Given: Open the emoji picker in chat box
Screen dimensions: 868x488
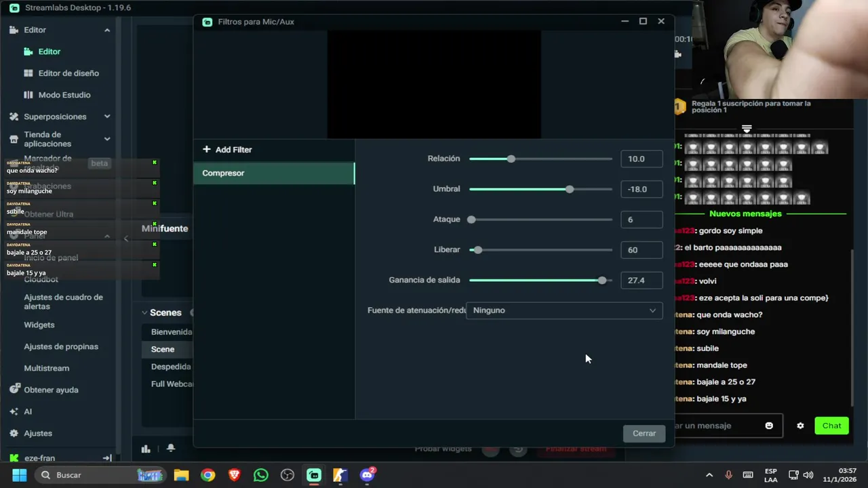Looking at the screenshot, I should pos(769,426).
